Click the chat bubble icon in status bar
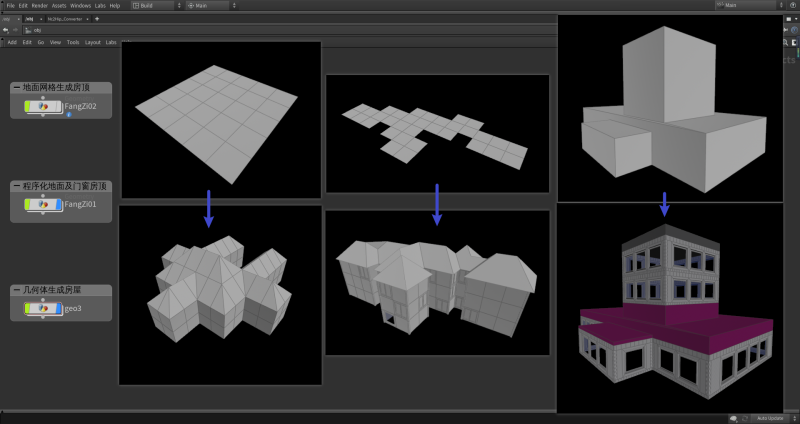Image resolution: width=800 pixels, height=424 pixels. 733,418
